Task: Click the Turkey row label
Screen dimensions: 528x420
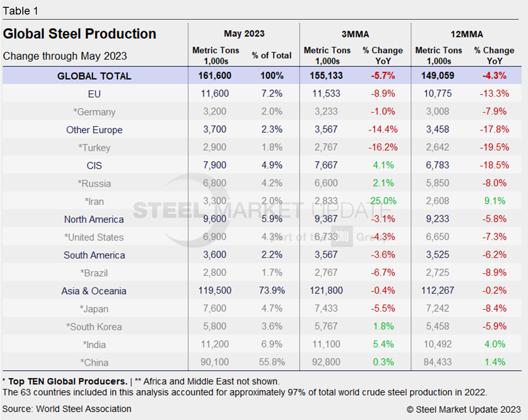Action: tap(94, 148)
